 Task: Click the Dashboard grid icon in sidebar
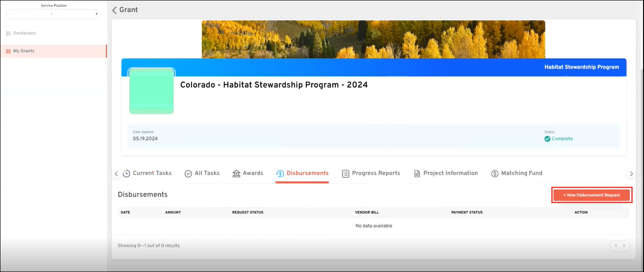(x=8, y=33)
